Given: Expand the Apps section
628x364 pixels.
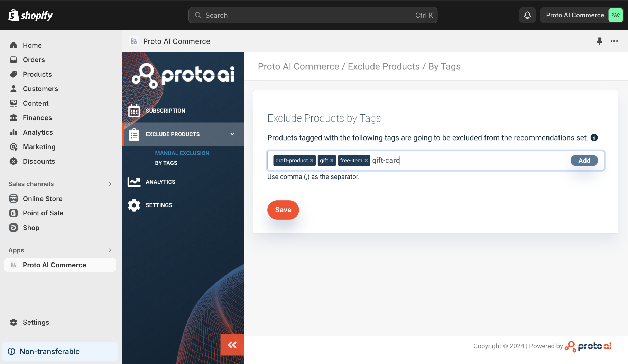Looking at the screenshot, I should (110, 250).
